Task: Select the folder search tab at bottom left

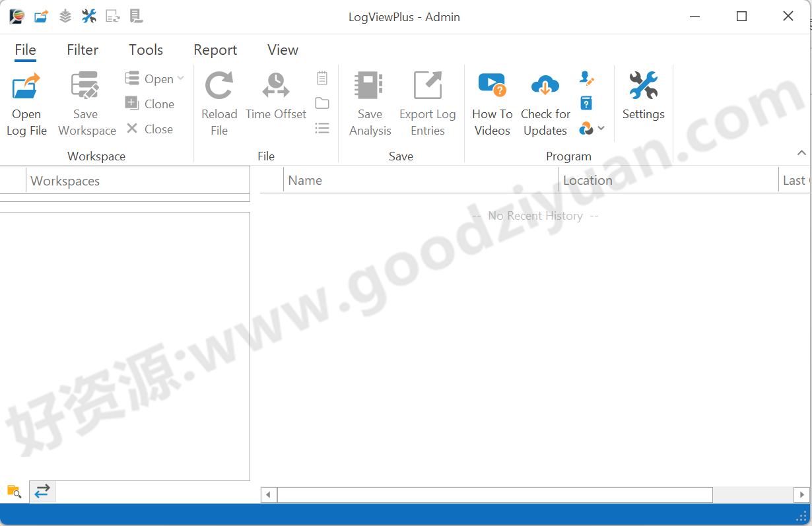Action: click(x=14, y=491)
